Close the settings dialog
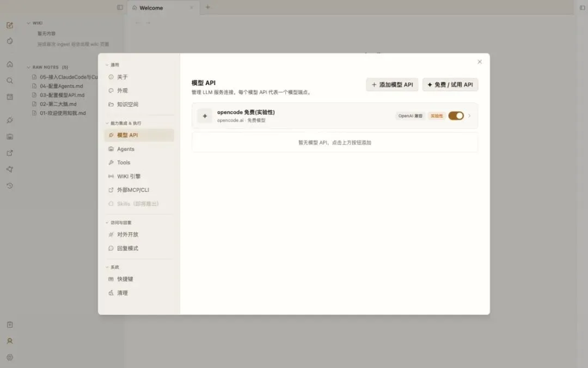Viewport: 588px width, 368px height. click(480, 62)
